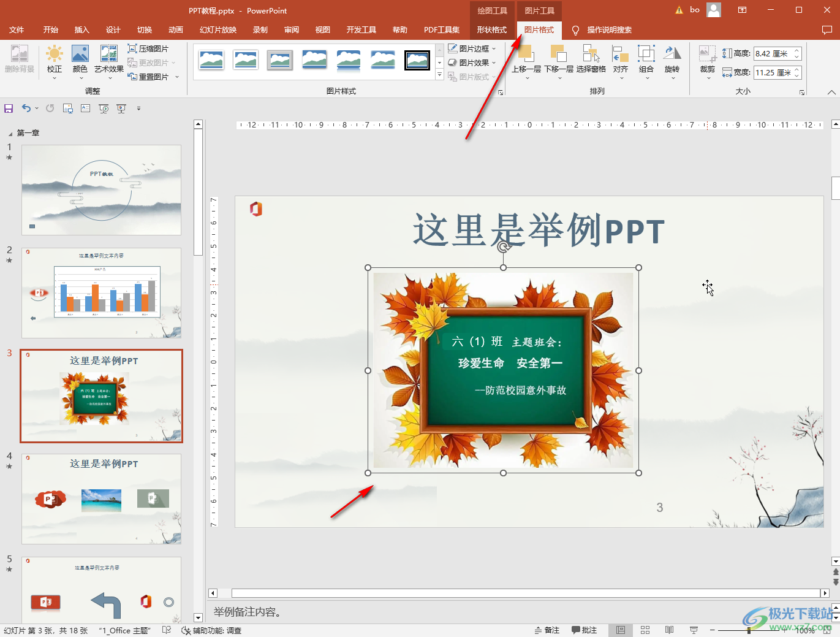Toggle Comments (批注) pane in status bar
The image size is (840, 637).
585,630
